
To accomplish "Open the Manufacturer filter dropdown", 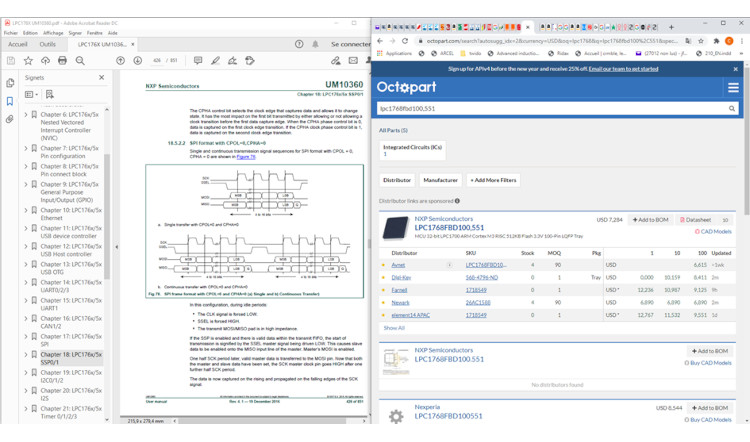I will tap(441, 180).
